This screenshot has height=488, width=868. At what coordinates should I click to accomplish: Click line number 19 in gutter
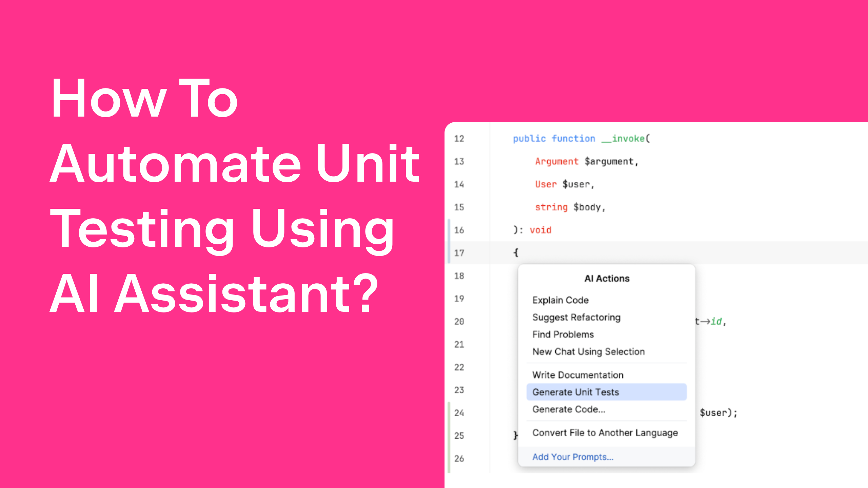coord(459,299)
